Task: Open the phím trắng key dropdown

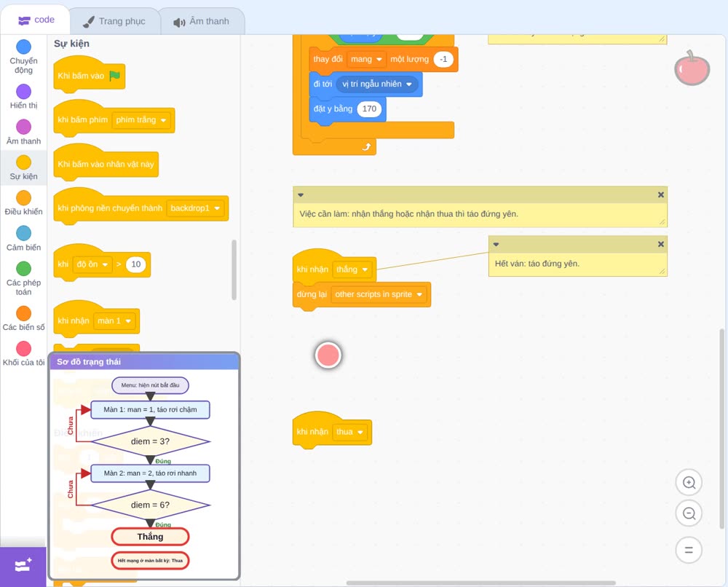Action: (141, 120)
